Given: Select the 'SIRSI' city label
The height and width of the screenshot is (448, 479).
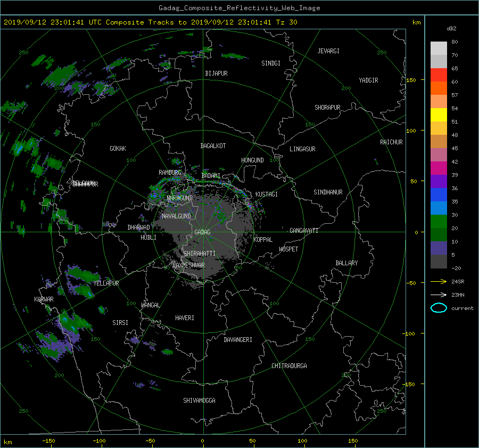Looking at the screenshot, I should (120, 323).
